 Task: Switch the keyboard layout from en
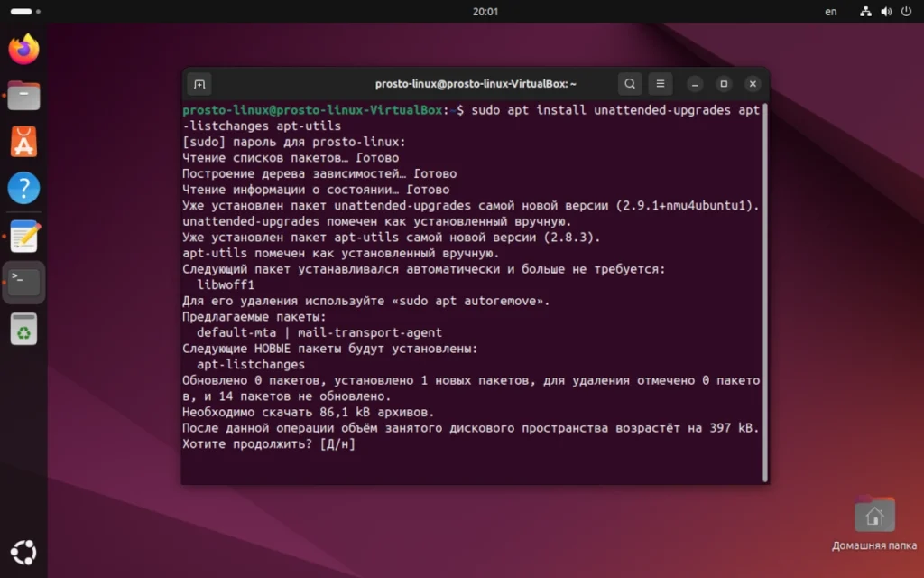(x=830, y=11)
